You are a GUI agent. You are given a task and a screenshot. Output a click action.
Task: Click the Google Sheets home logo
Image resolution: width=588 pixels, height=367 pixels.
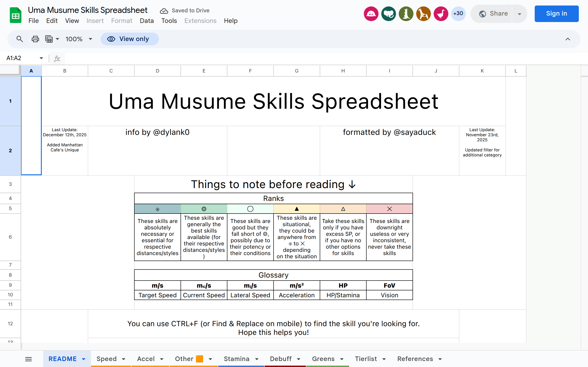(15, 15)
